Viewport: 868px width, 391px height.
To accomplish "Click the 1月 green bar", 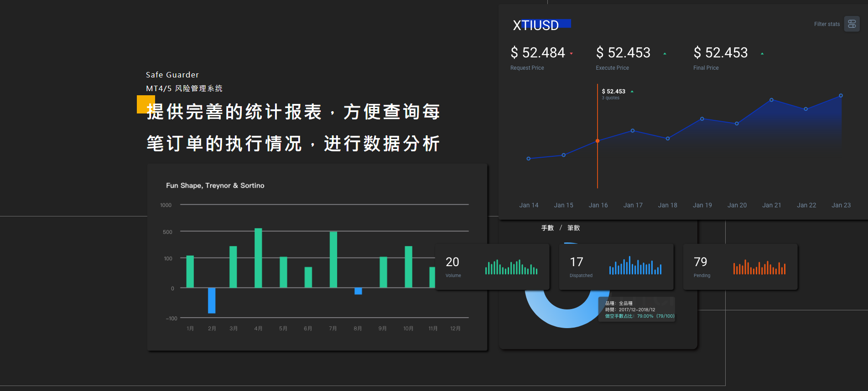I will point(190,272).
